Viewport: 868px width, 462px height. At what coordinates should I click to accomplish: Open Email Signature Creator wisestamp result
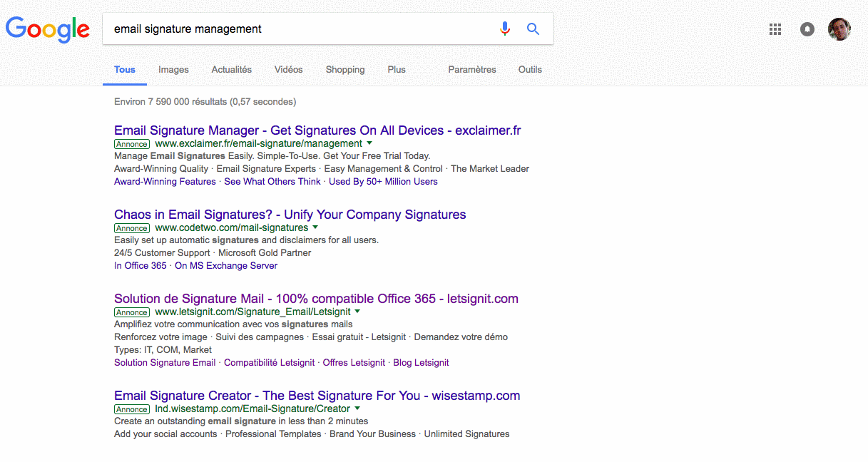pos(317,396)
